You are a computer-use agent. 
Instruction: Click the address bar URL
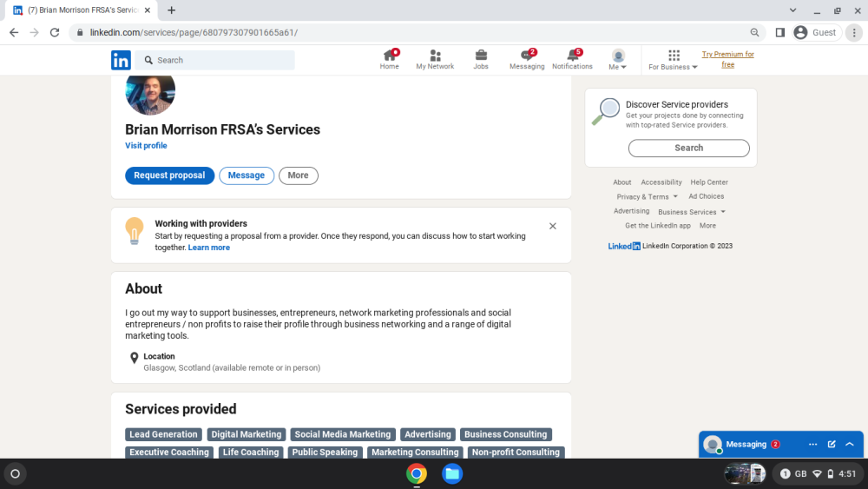(x=194, y=33)
